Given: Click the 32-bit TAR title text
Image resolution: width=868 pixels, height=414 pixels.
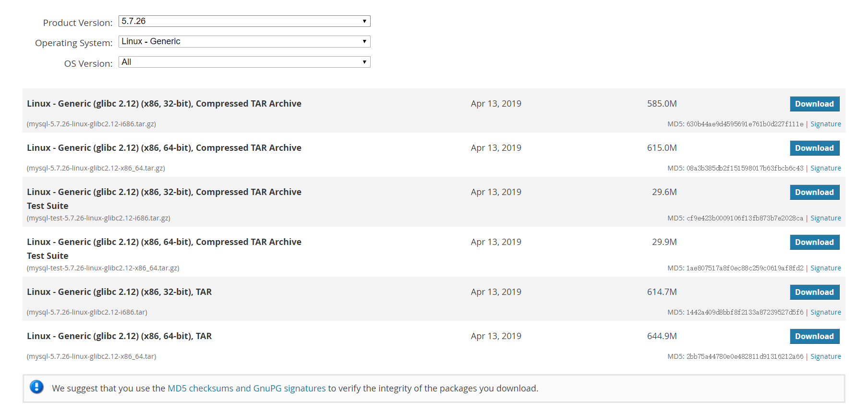Looking at the screenshot, I should 119,292.
